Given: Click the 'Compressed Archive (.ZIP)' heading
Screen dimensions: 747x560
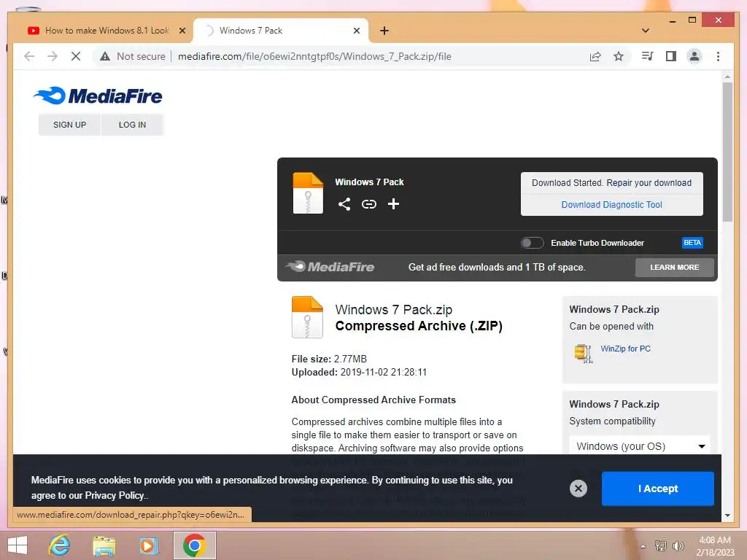Looking at the screenshot, I should click(419, 326).
